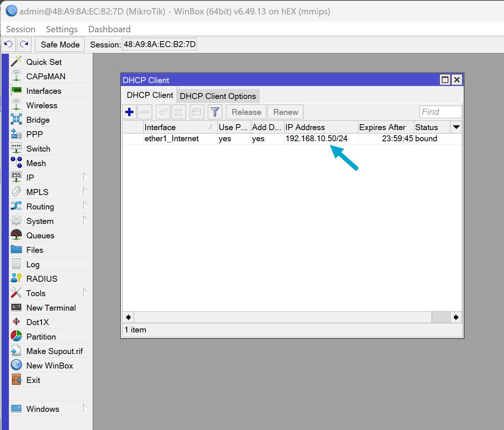Switch to DHCP Client Options tab
Screen dimensions: 504x430
pos(218,96)
